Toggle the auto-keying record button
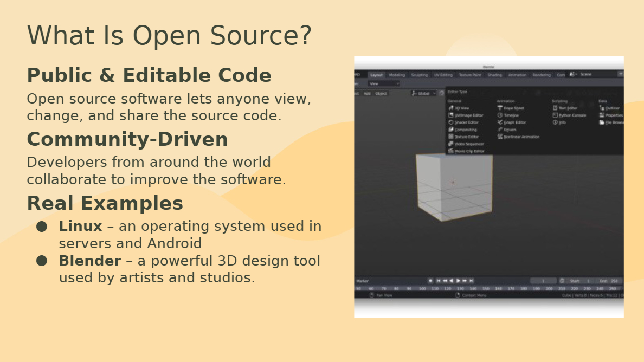This screenshot has width=644, height=362. point(430,281)
